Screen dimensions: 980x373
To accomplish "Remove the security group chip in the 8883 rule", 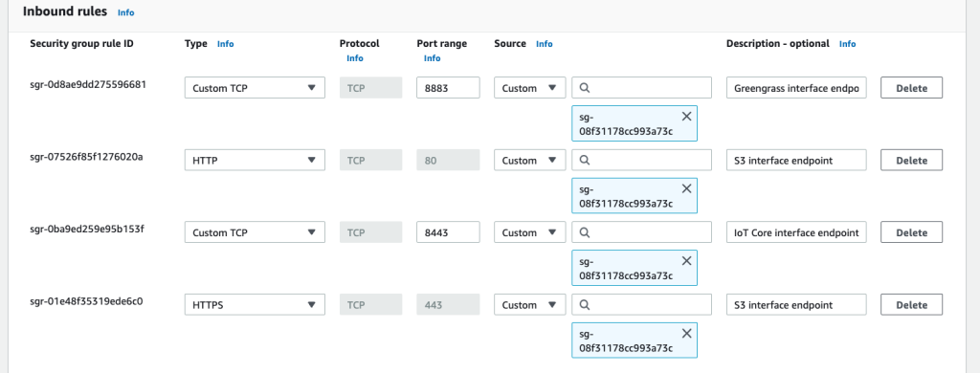I will (686, 117).
